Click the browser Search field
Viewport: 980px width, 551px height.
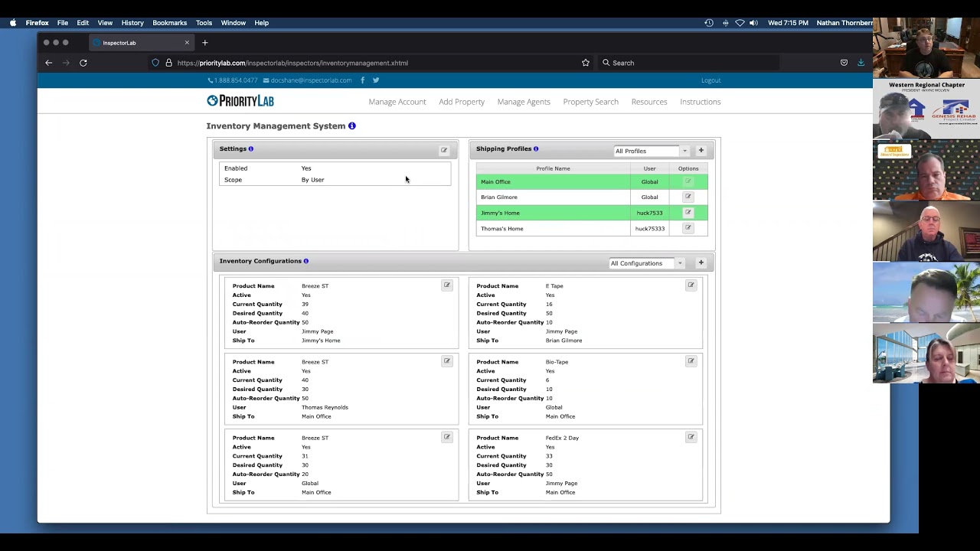pos(689,63)
